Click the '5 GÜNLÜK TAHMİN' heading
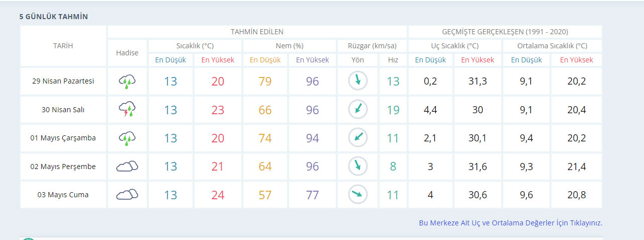644x240 pixels. [53, 17]
